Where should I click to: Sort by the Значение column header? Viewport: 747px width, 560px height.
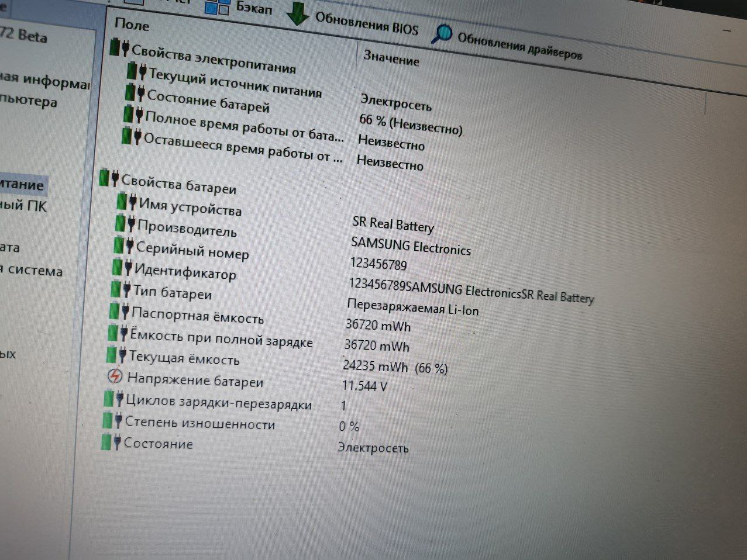point(391,58)
